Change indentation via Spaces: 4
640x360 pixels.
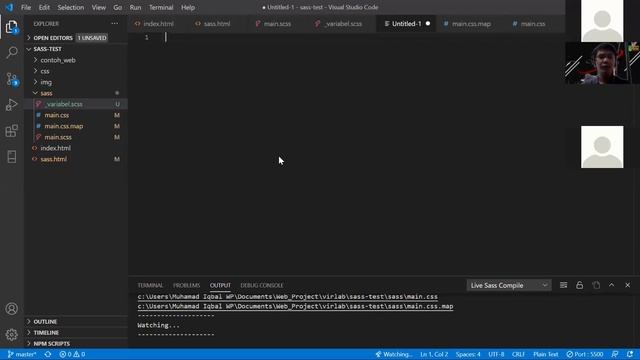pyautogui.click(x=468, y=354)
